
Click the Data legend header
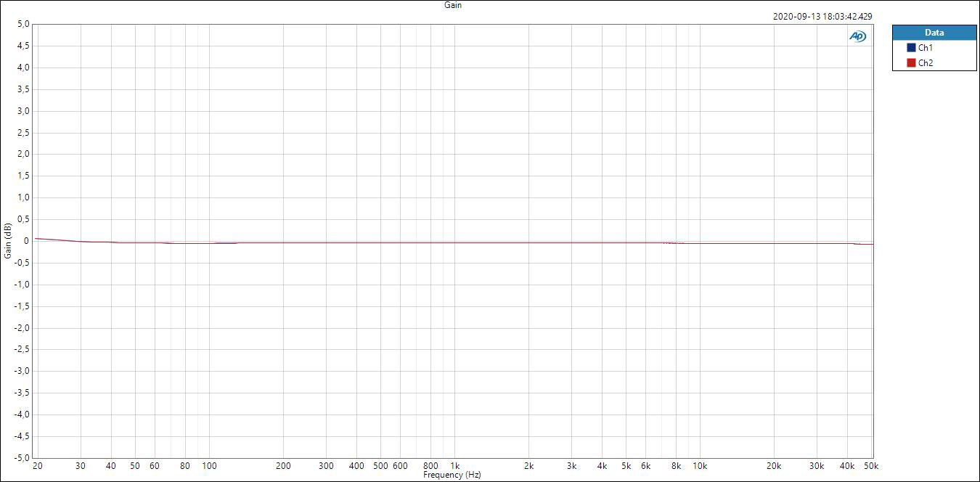(x=934, y=33)
